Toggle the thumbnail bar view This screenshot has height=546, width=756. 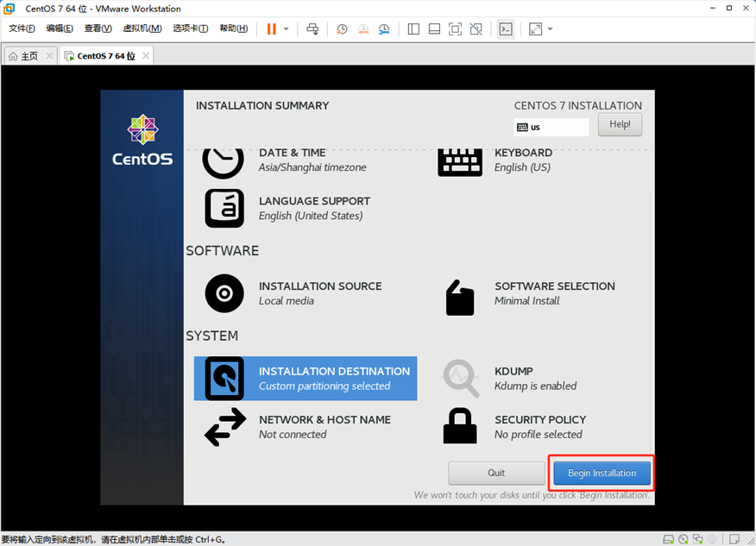click(434, 29)
